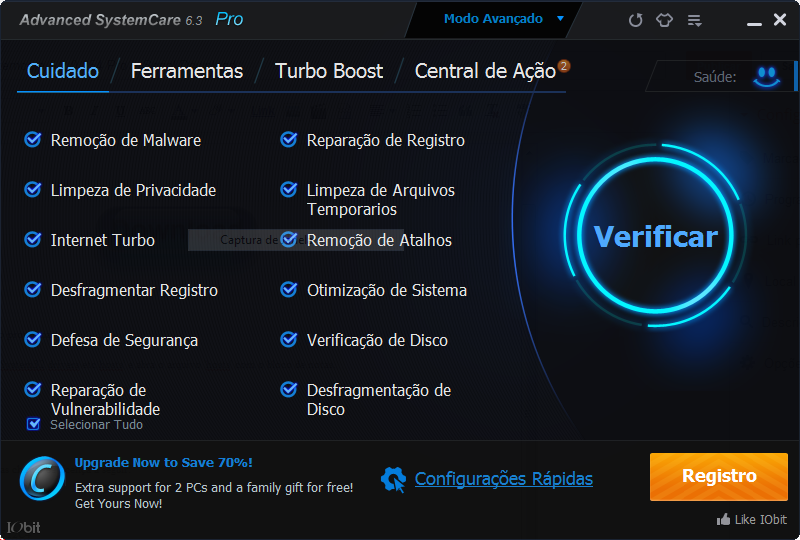Minimize the Advanced SystemCare window
Viewport: 800px width, 540px height.
(x=754, y=23)
